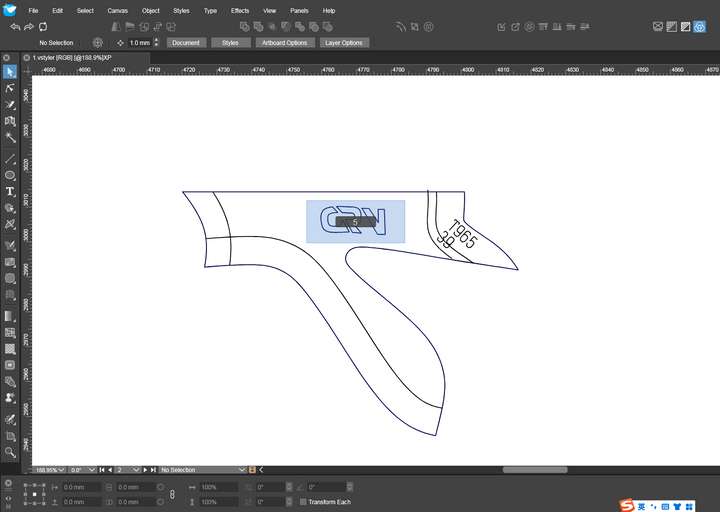Screen dimensions: 720x512
Task: Click the T965 text on canvas
Action: (x=463, y=234)
